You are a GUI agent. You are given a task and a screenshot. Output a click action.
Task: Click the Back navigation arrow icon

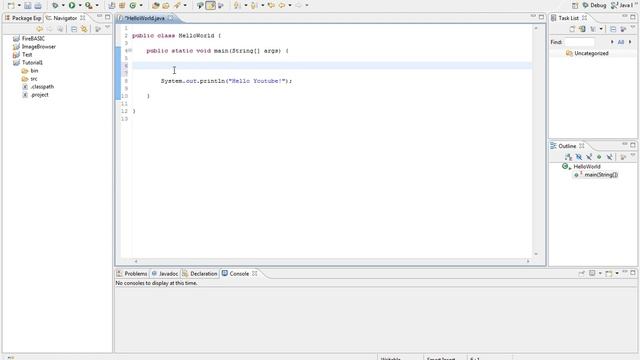282,5
